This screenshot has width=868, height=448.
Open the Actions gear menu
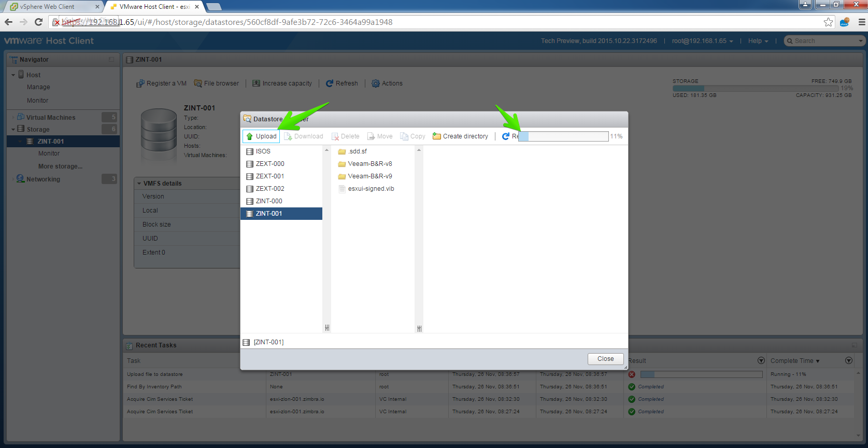click(387, 83)
